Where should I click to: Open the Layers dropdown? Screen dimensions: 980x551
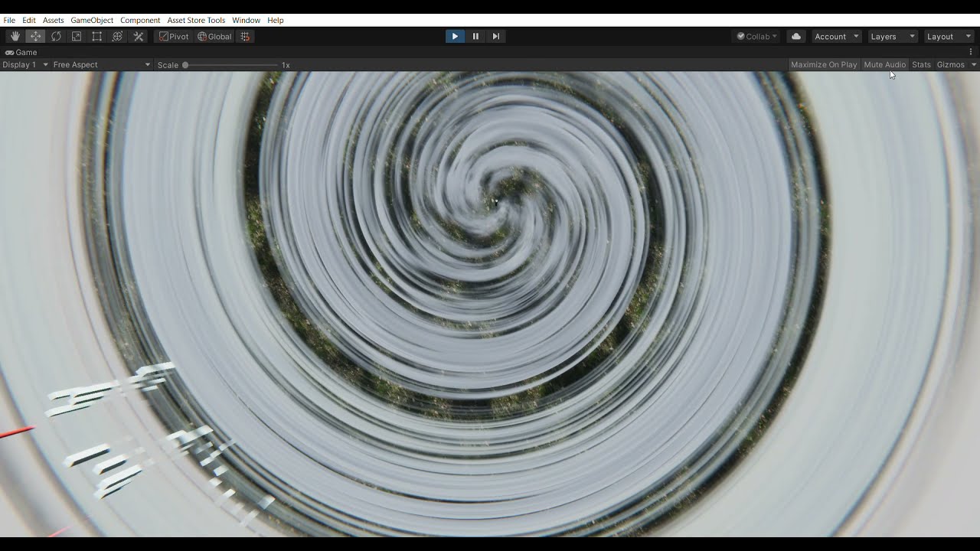[892, 36]
